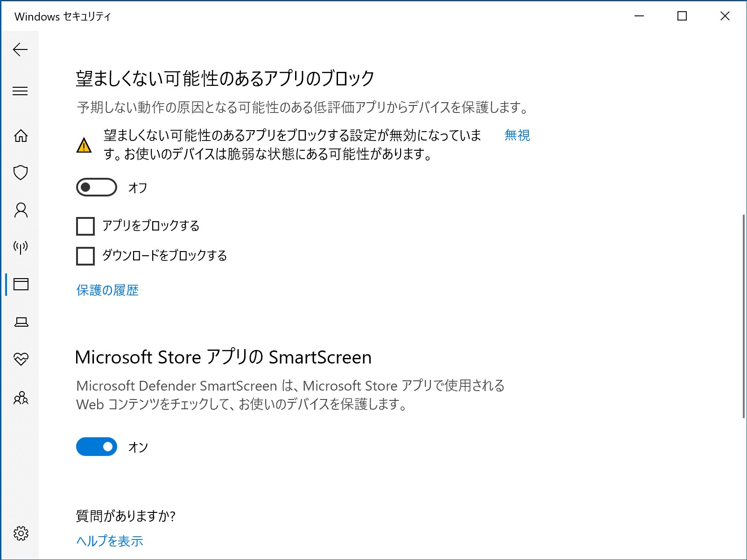
Task: Go back using the arrow icon
Action: click(x=21, y=49)
